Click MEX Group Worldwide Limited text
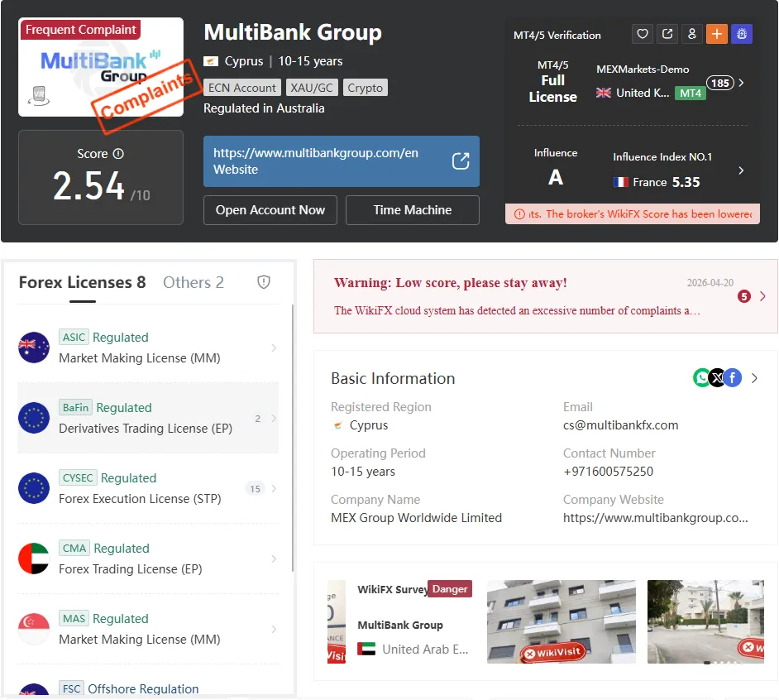 point(416,517)
